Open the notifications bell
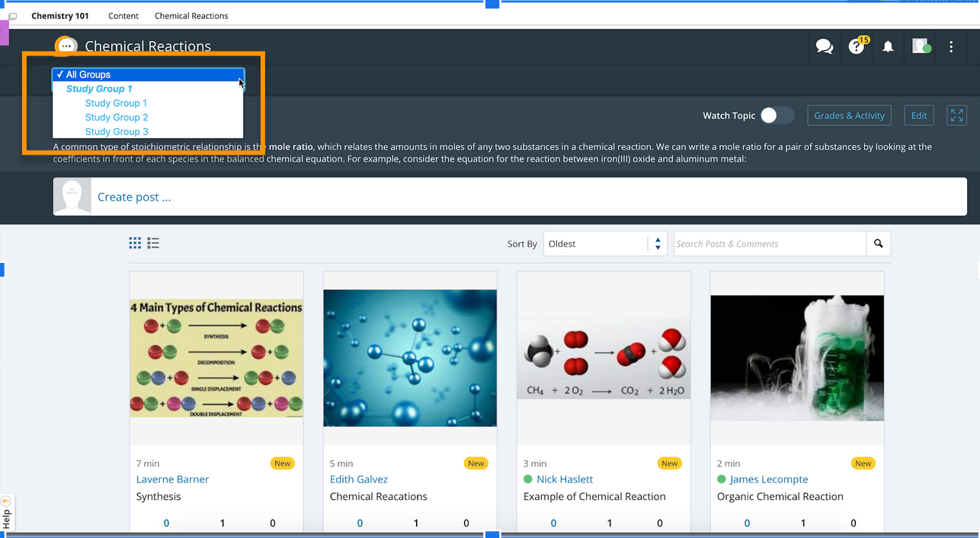980x538 pixels. 888,46
